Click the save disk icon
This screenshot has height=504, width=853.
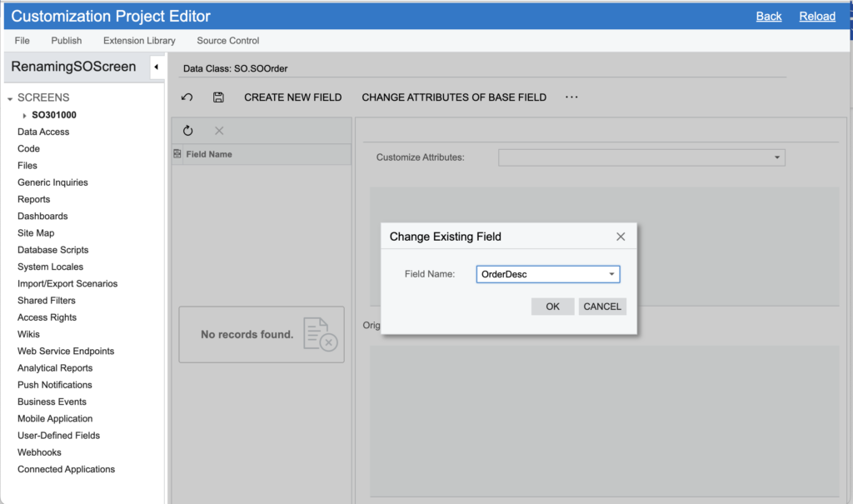tap(218, 97)
